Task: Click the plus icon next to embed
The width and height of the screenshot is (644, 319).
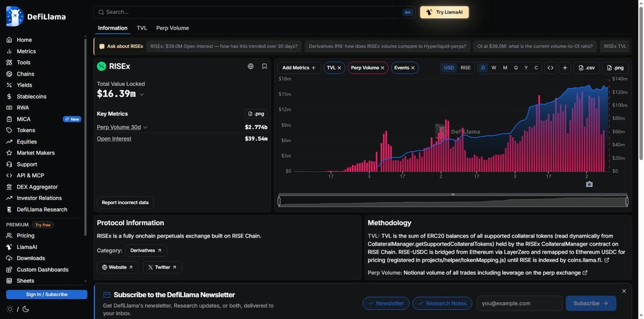Action: click(x=565, y=68)
